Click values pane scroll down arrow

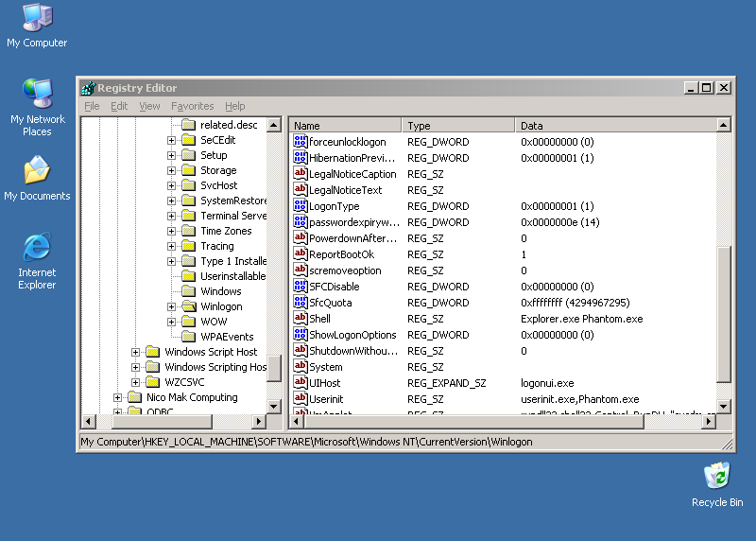[x=723, y=407]
